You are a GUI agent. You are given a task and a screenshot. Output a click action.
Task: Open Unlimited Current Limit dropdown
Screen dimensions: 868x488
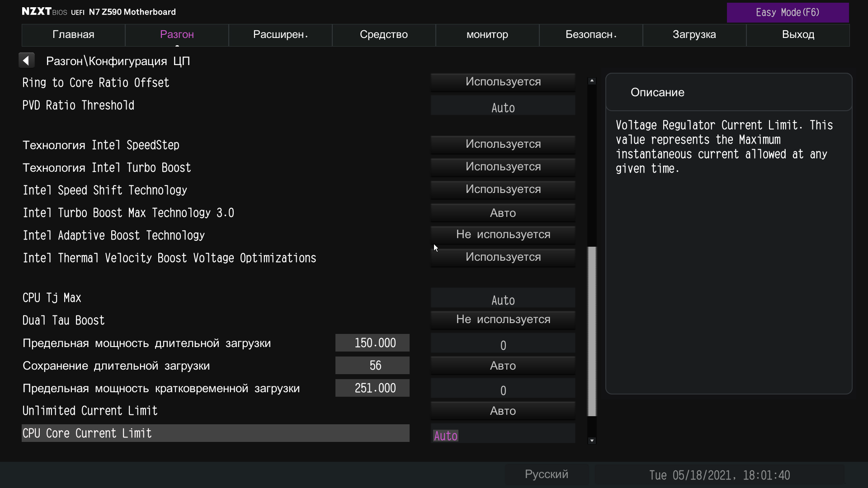(503, 411)
